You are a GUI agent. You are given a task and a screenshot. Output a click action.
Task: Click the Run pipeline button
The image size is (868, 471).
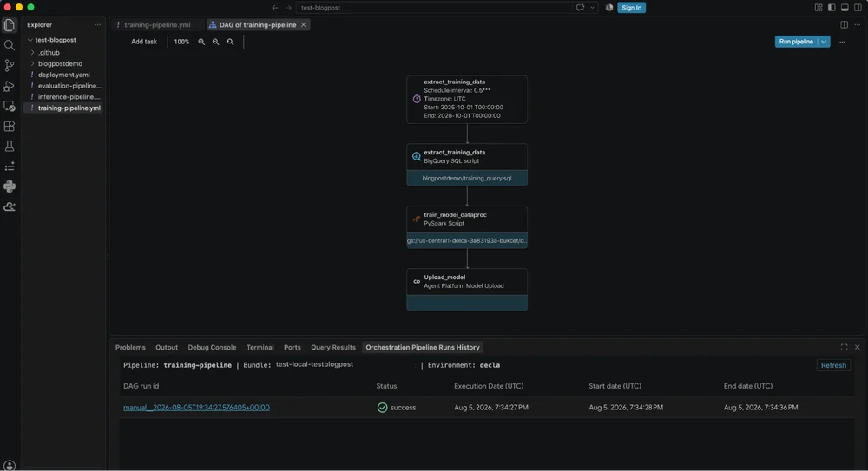coord(796,42)
